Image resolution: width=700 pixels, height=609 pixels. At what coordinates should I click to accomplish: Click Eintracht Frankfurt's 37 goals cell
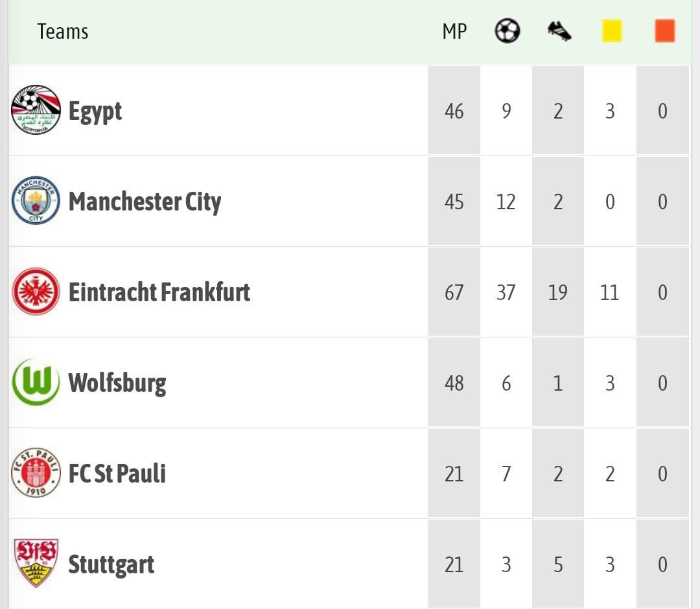click(506, 292)
